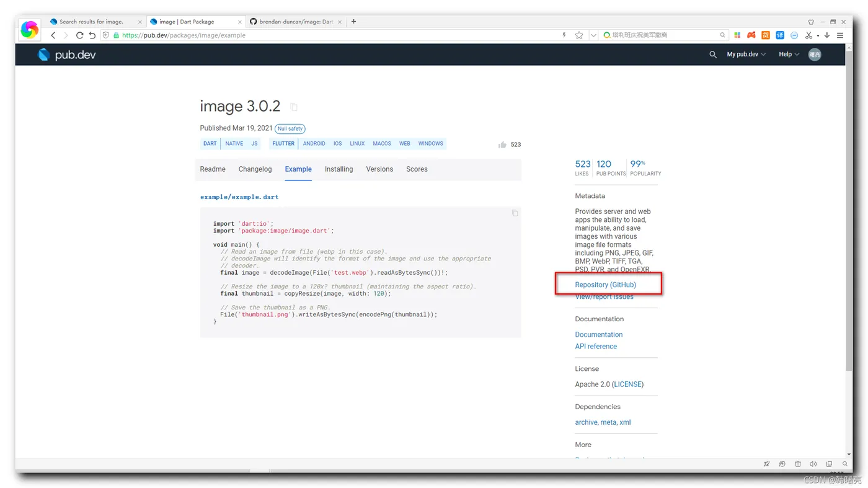Click the zoom magnifier icon in status bar
Viewport: 868px width, 488px height.
click(844, 464)
